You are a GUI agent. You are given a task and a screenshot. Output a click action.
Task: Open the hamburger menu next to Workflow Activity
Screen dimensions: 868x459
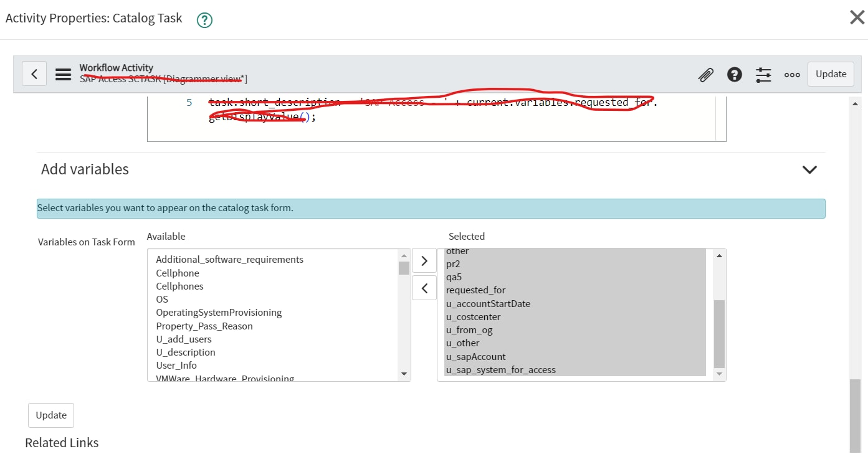point(62,73)
